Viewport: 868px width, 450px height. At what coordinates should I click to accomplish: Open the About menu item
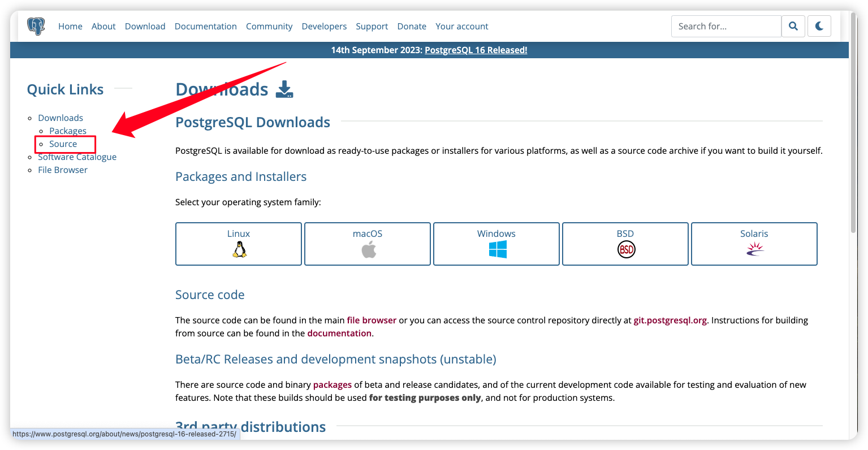coord(103,26)
